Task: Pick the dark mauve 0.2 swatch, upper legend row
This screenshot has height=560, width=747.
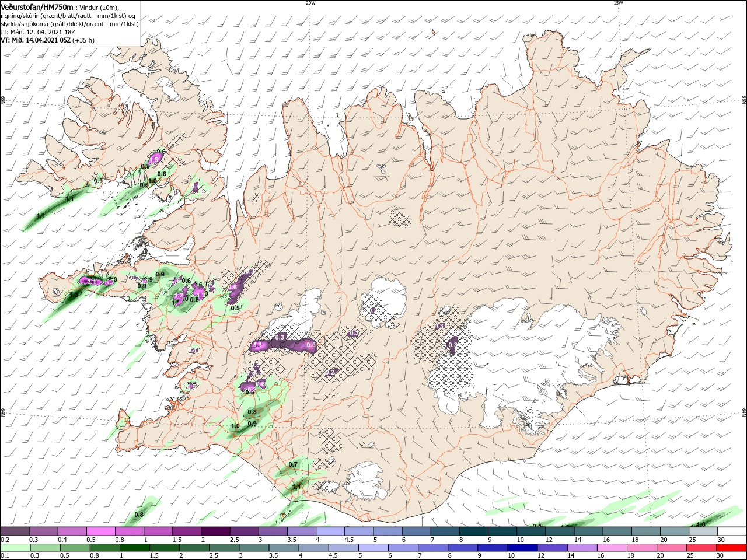Action: pyautogui.click(x=15, y=531)
